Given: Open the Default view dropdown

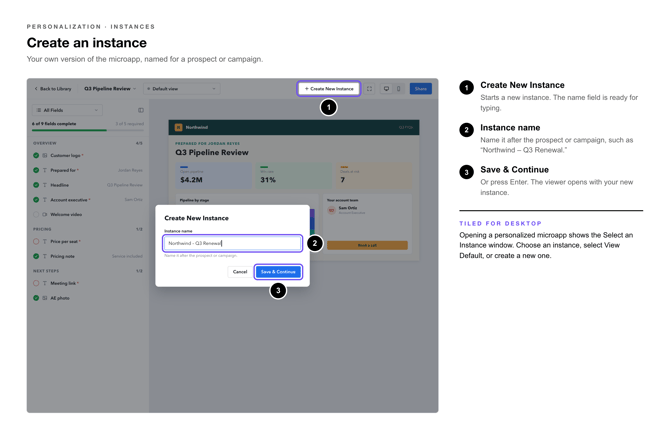Looking at the screenshot, I should [x=182, y=89].
